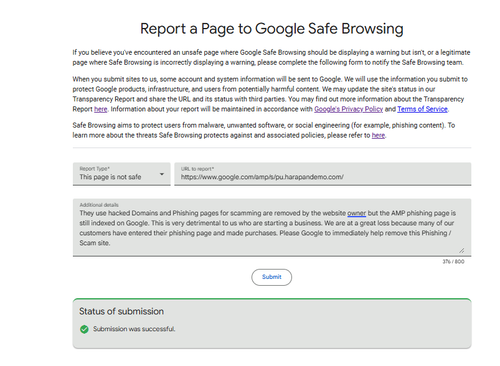This screenshot has height=366, width=500.
Task: Open Google's Privacy Policy link
Action: coord(348,109)
